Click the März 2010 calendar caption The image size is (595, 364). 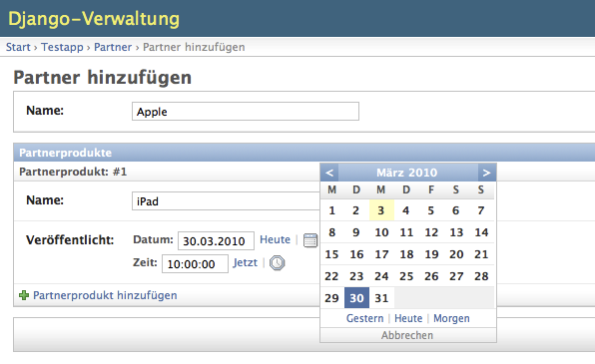(407, 173)
